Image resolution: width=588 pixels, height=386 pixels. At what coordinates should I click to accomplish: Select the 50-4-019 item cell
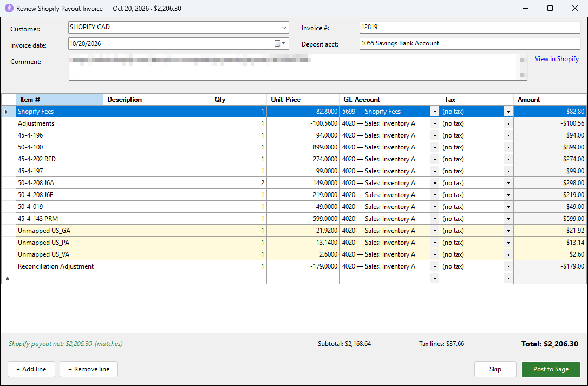tap(59, 207)
